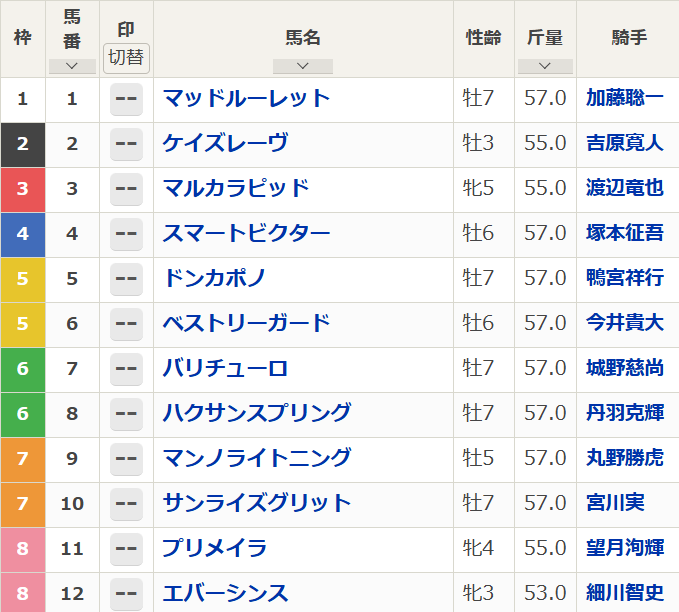This screenshot has height=612, width=679.
Task: Open horse page for サンライズグリット
Action: pos(257,504)
